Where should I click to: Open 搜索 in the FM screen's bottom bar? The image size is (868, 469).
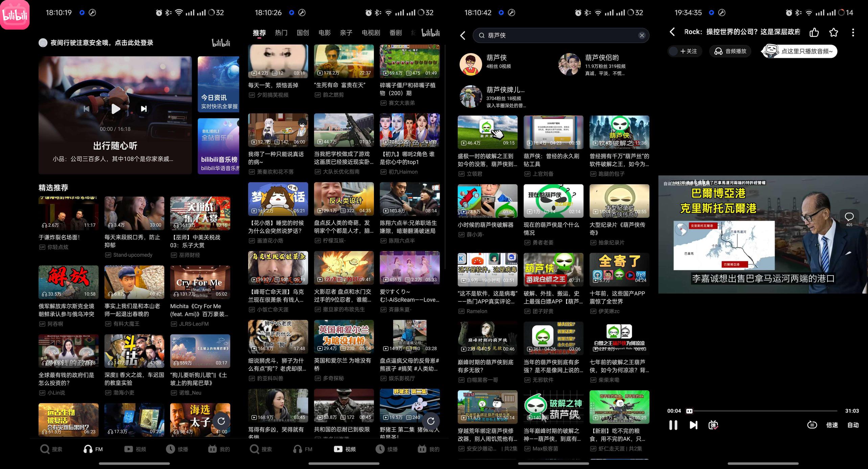(x=51, y=449)
